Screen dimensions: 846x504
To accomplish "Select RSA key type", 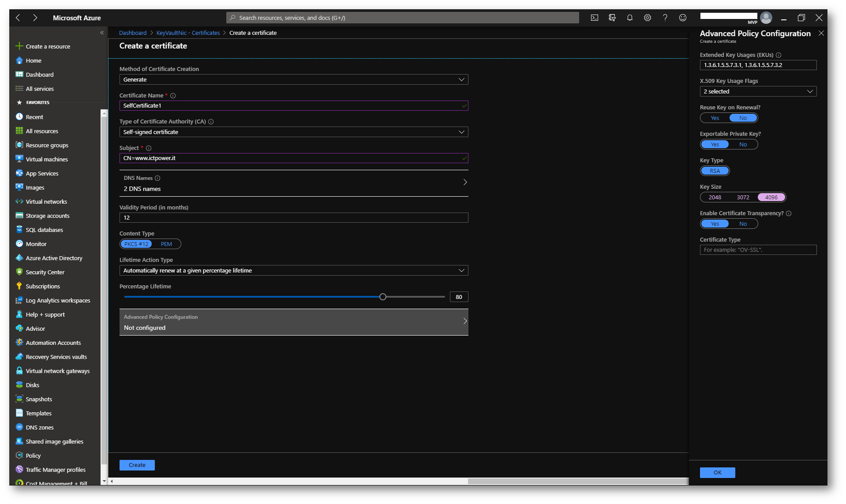I will pos(715,171).
